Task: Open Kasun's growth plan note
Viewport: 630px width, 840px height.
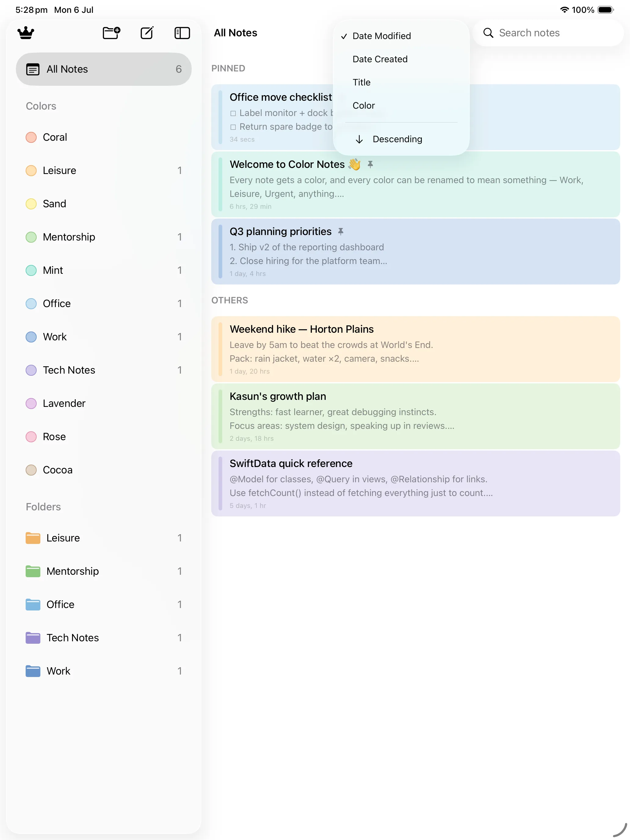Action: pyautogui.click(x=416, y=416)
